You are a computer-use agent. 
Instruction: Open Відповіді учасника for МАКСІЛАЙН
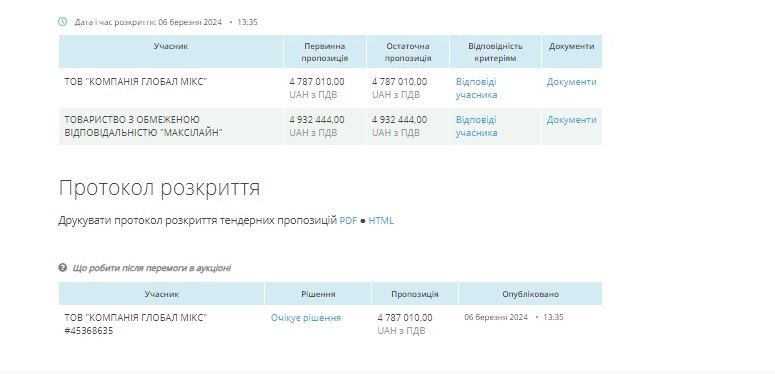pos(476,126)
